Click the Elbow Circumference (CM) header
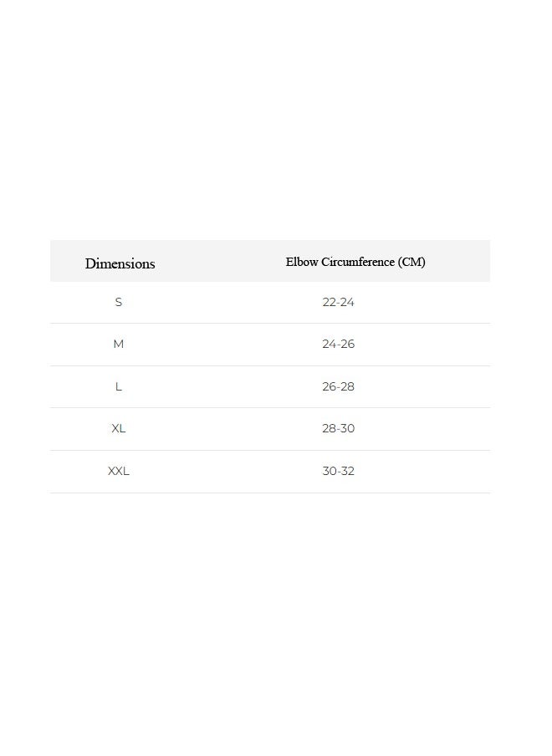552x756 pixels. 355,262
